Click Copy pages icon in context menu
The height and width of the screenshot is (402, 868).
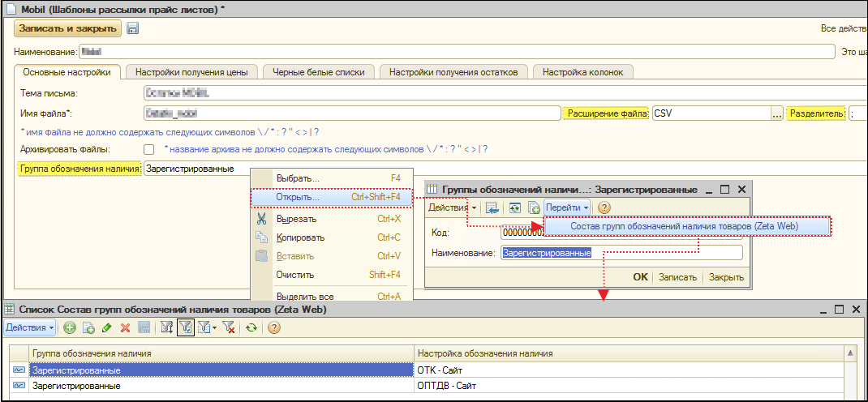coord(261,237)
